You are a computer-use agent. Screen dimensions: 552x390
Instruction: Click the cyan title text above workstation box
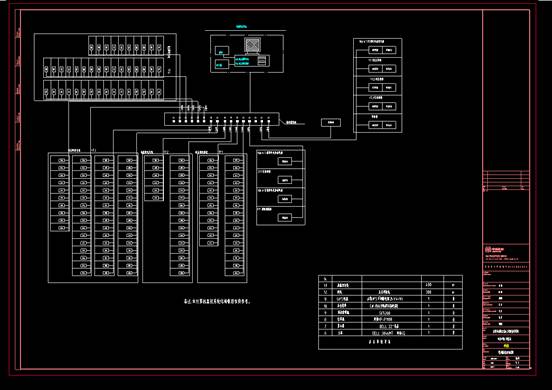(241, 26)
